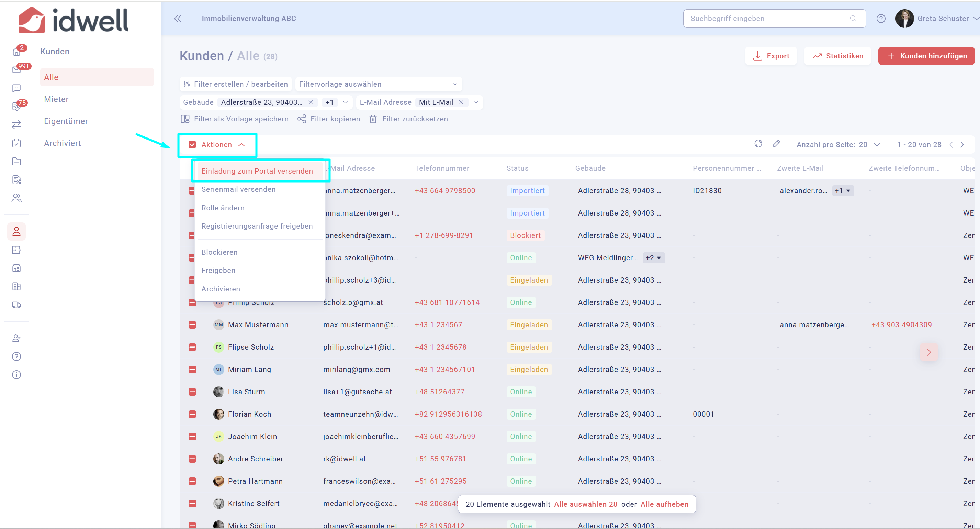Deselect the Miriam Lang row checkbox
980x529 pixels.
(x=192, y=370)
